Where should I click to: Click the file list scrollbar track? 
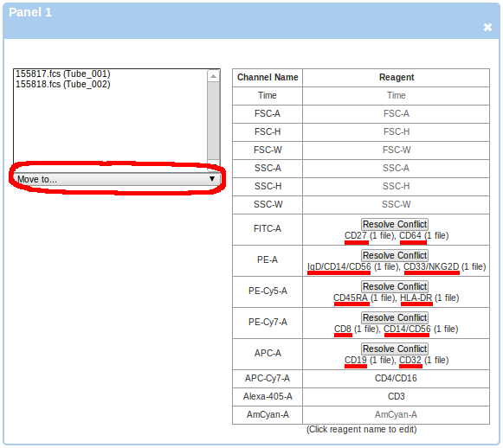(213, 121)
